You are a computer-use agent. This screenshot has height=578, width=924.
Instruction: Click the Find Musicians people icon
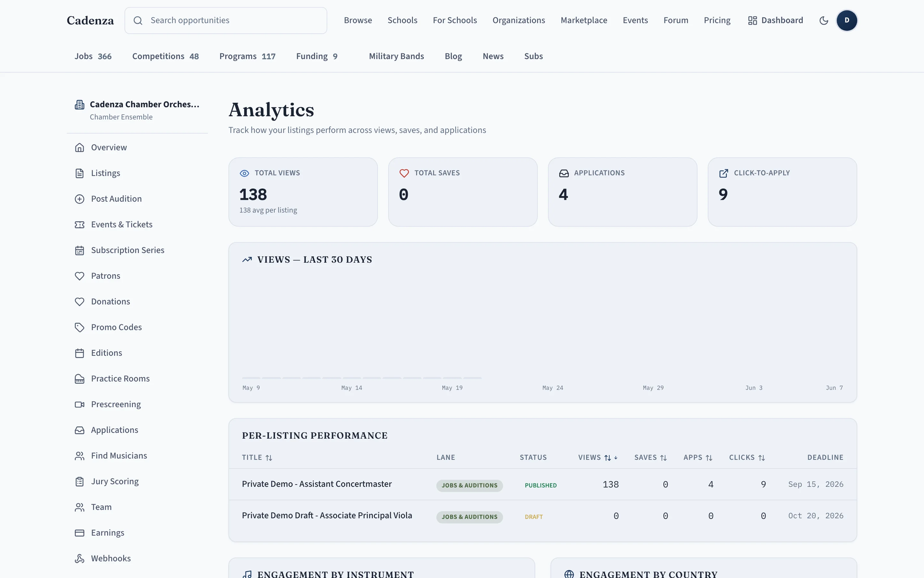coord(80,456)
